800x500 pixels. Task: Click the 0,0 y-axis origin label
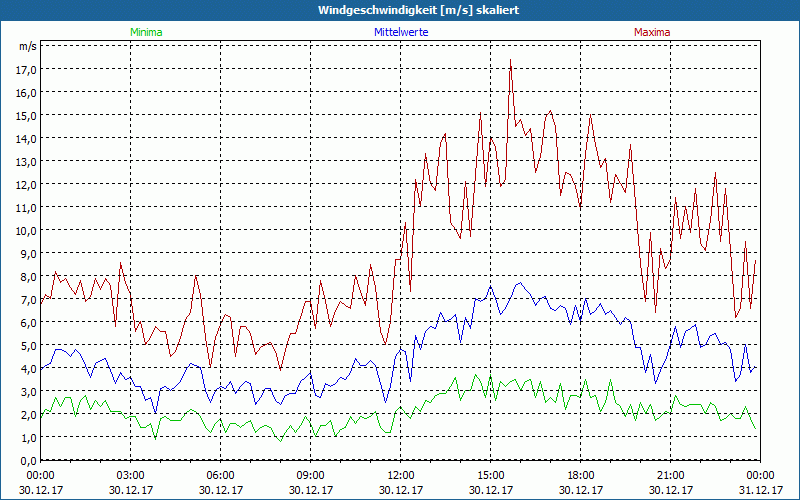(26, 461)
